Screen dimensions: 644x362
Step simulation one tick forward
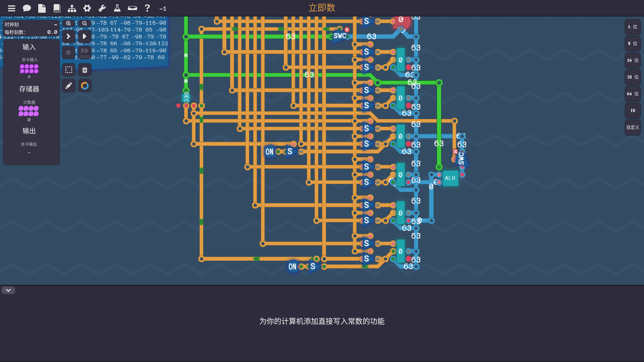[x=68, y=36]
